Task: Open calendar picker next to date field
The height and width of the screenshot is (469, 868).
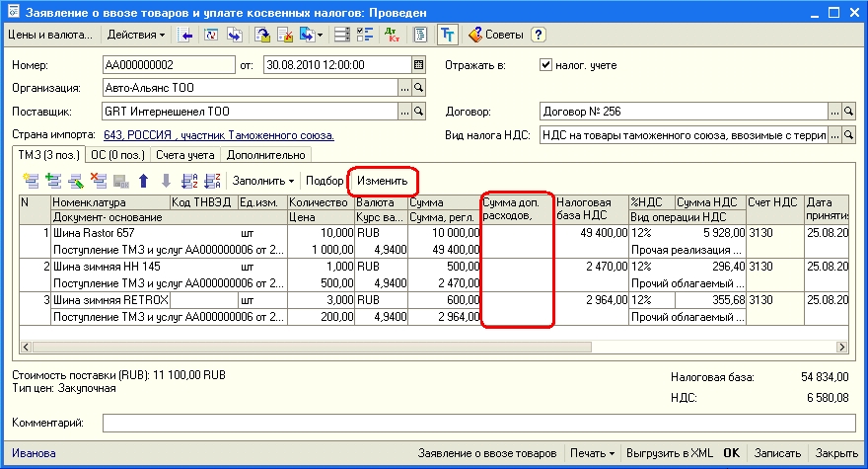Action: [x=418, y=64]
